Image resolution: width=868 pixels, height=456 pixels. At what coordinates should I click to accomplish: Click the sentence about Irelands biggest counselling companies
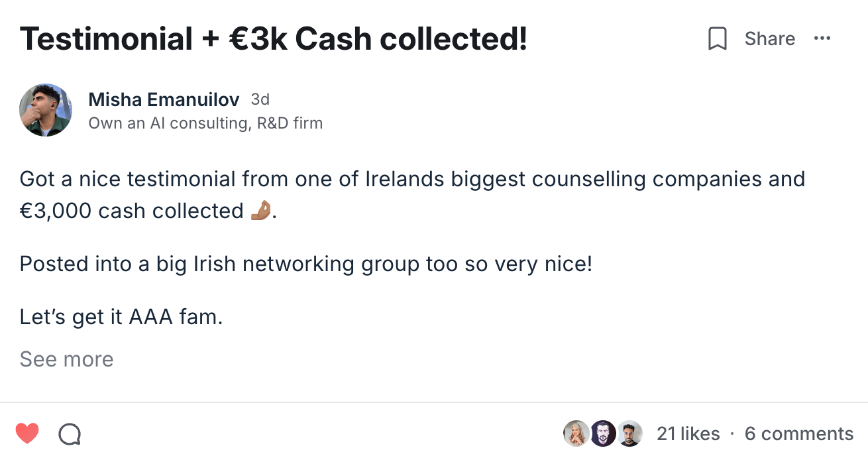coord(412,179)
